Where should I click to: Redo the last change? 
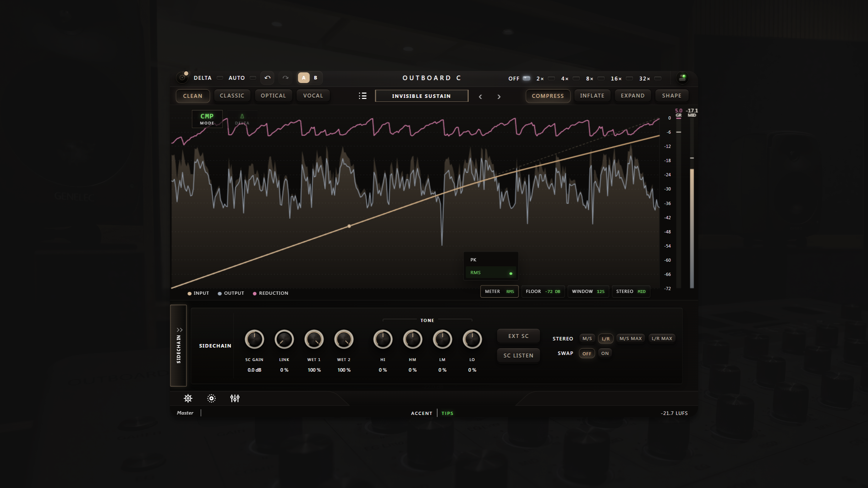285,78
